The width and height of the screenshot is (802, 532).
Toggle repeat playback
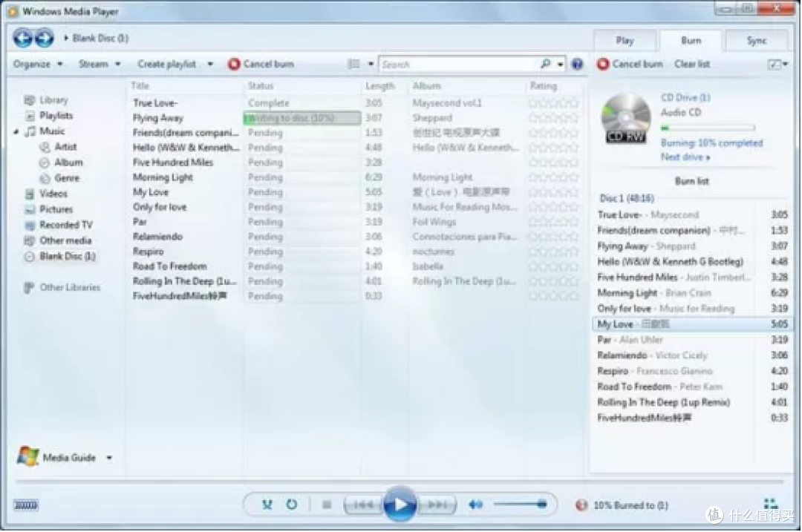292,505
